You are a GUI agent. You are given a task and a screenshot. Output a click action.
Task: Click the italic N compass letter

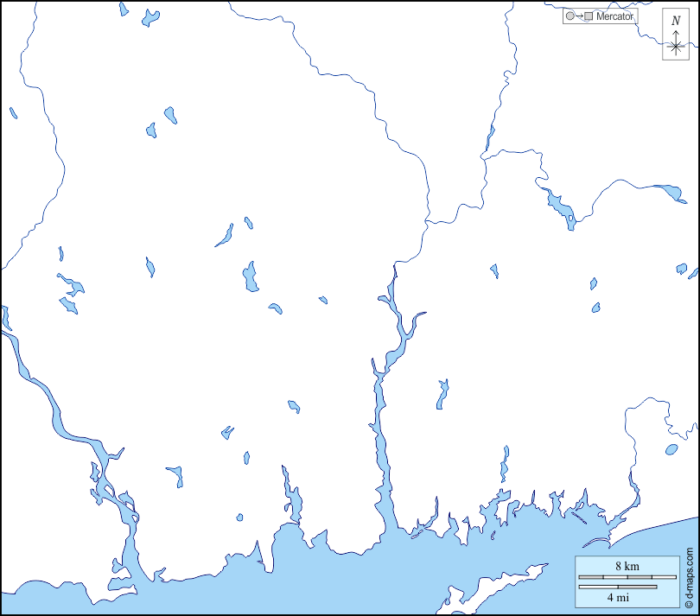point(676,21)
